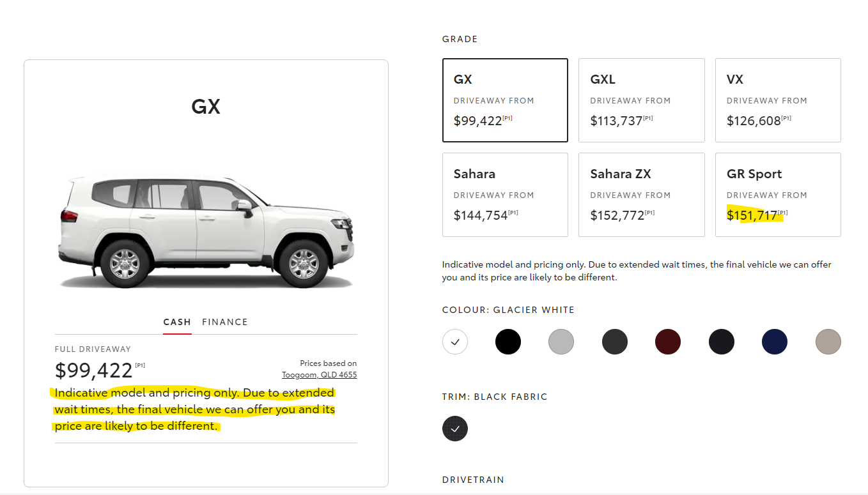Viewport: 868px width, 495px height.
Task: Switch to the Finance tab
Action: point(225,322)
